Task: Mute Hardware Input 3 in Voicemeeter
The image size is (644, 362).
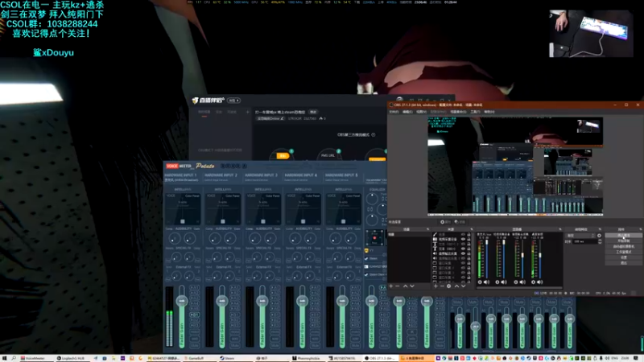Action: [275, 346]
